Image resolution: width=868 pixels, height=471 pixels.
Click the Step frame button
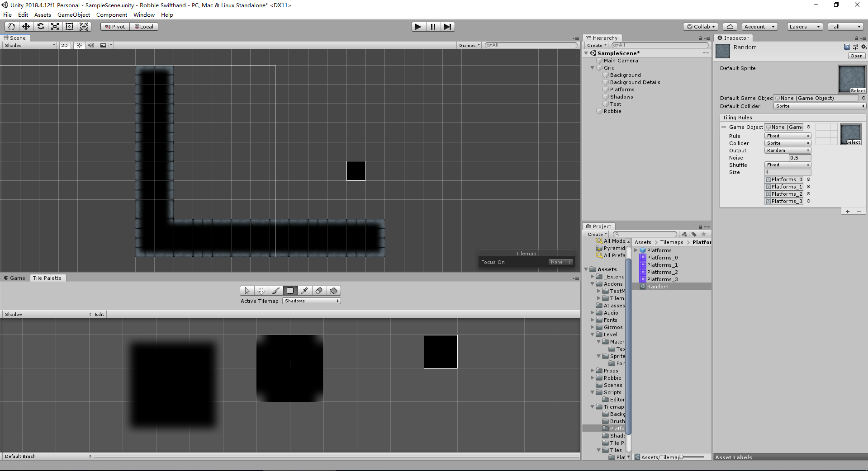coord(447,27)
